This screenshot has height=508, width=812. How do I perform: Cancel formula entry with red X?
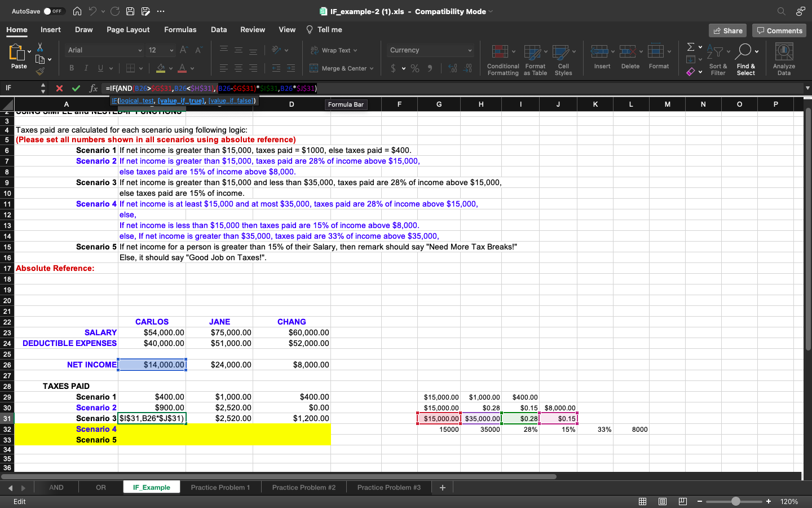pos(59,88)
